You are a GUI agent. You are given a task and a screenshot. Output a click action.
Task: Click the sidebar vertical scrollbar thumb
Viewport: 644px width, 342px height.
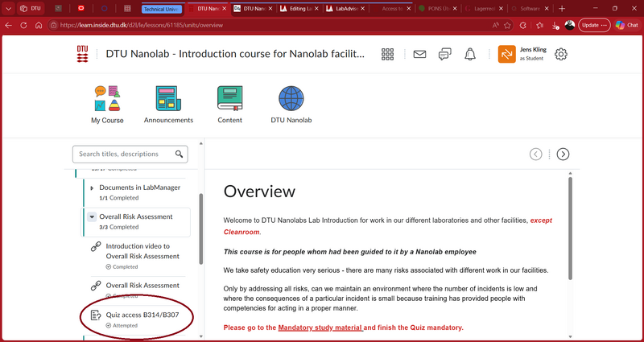tap(200, 229)
